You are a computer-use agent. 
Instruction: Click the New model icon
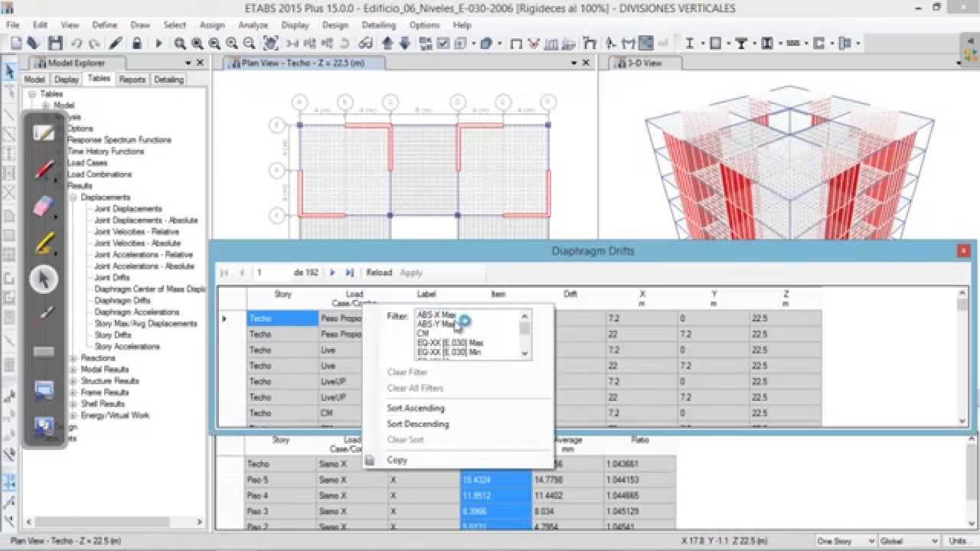tap(15, 44)
